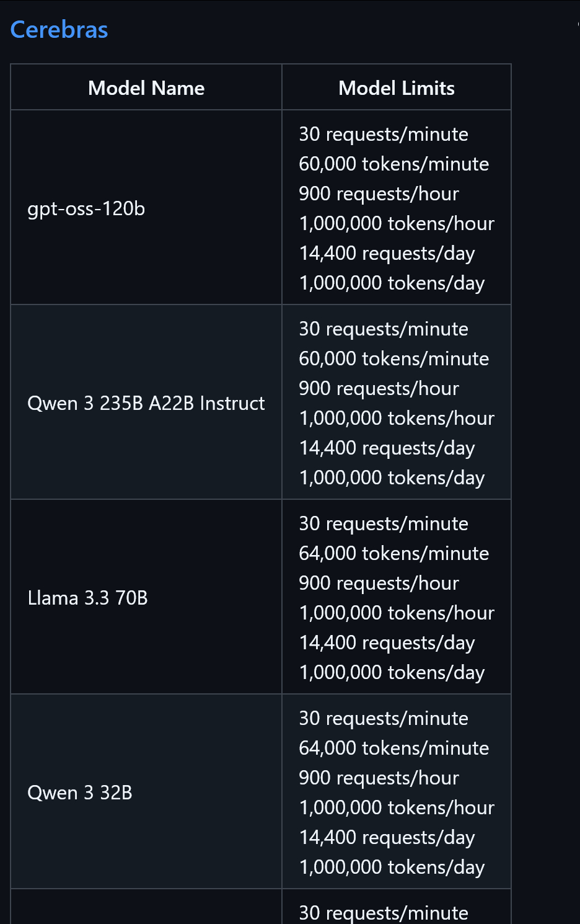Select 900 requests/hour in Qwen 3 32B row
The height and width of the screenshot is (924, 580).
(x=379, y=778)
